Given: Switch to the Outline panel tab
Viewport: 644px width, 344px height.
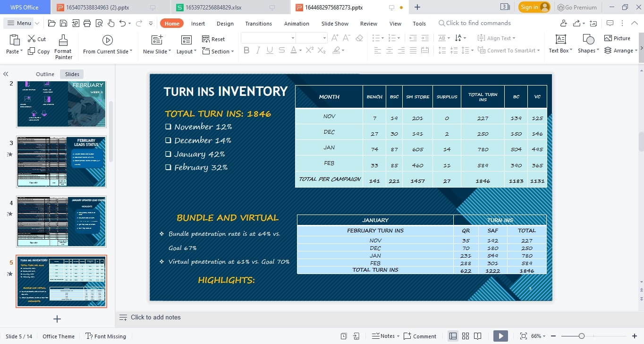Looking at the screenshot, I should (x=45, y=74).
